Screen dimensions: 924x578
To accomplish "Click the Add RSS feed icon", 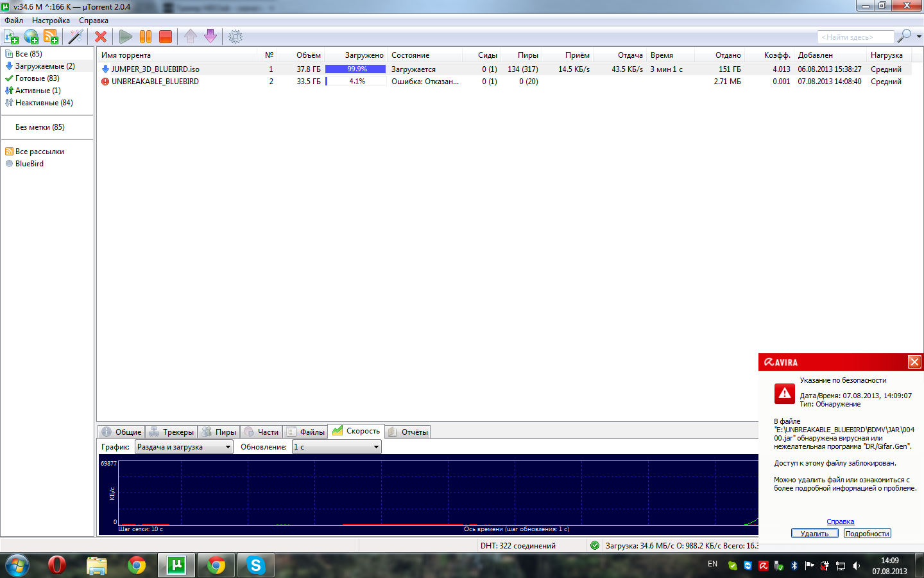I will click(x=51, y=37).
